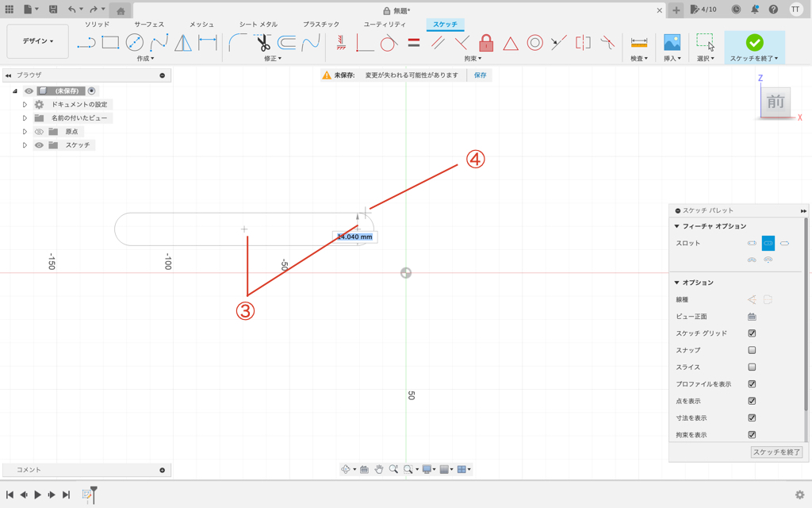Click the 保存 link in warning bar
This screenshot has height=508, width=812.
tap(480, 75)
